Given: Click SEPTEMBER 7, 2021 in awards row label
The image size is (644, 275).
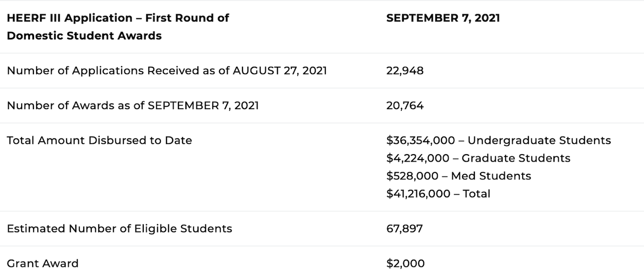Looking at the screenshot, I should coord(203,106).
